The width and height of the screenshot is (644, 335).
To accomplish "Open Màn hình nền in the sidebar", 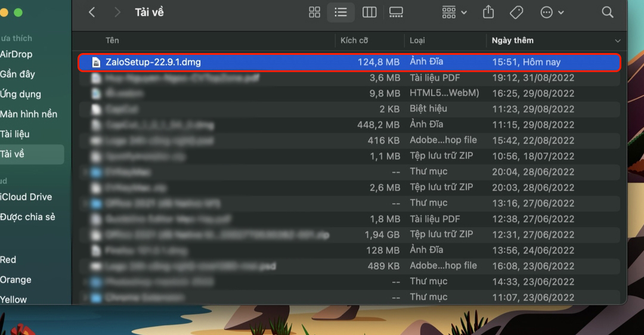I will 29,114.
